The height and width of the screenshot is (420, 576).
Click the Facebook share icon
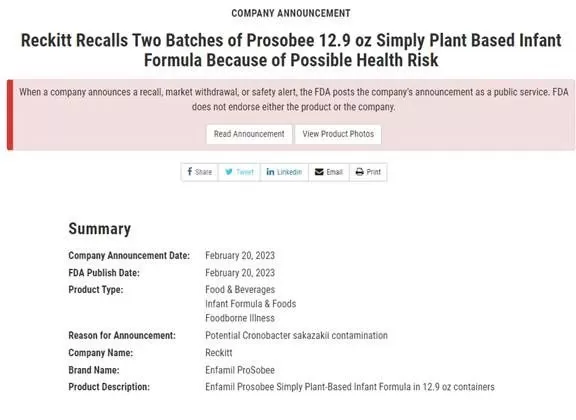pos(190,172)
